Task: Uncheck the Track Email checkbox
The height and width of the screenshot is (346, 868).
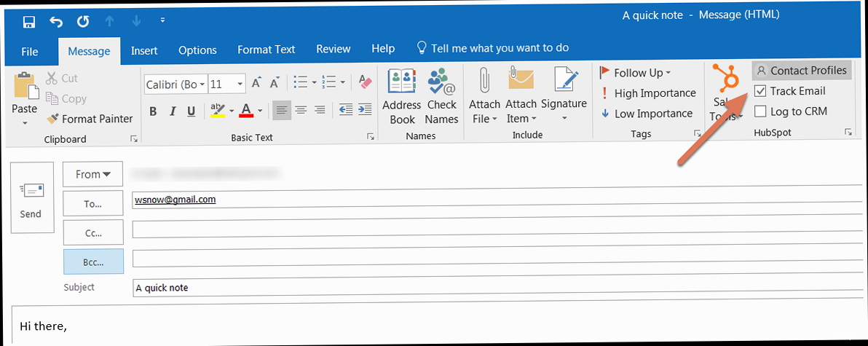Action: tap(760, 91)
